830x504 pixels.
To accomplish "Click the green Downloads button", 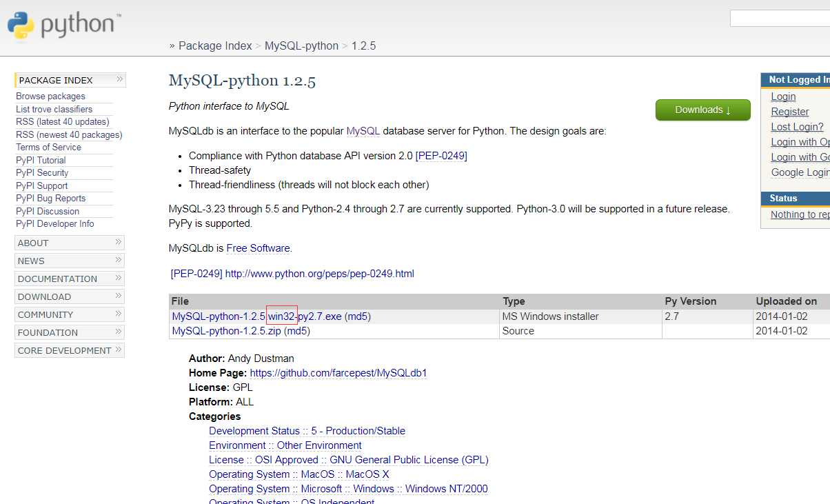I will pyautogui.click(x=702, y=110).
